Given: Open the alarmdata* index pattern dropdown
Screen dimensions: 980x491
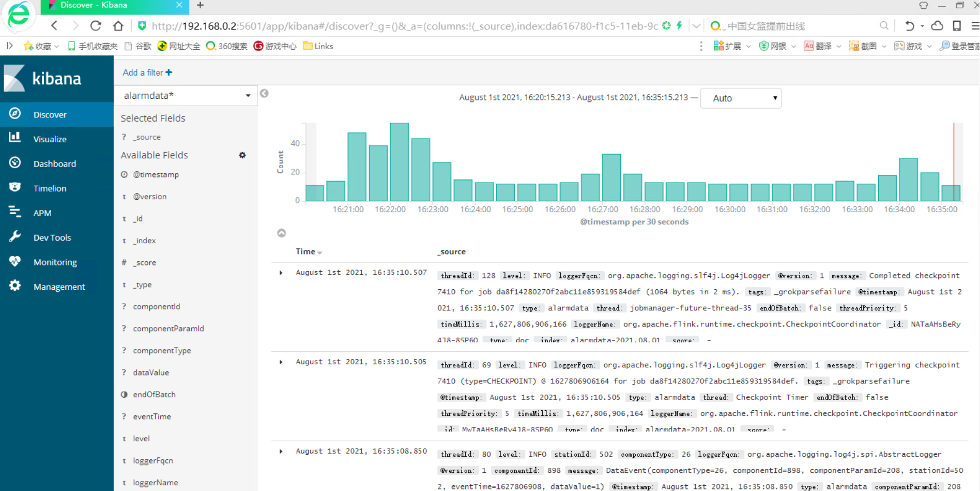Looking at the screenshot, I should (x=186, y=96).
